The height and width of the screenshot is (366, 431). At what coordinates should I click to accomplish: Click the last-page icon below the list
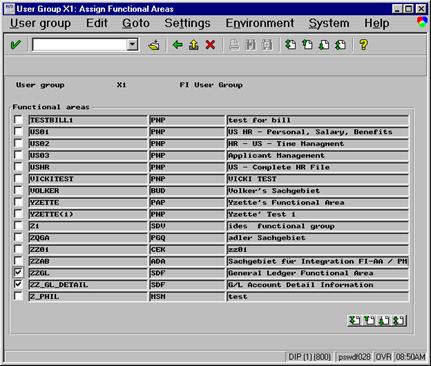(x=399, y=321)
